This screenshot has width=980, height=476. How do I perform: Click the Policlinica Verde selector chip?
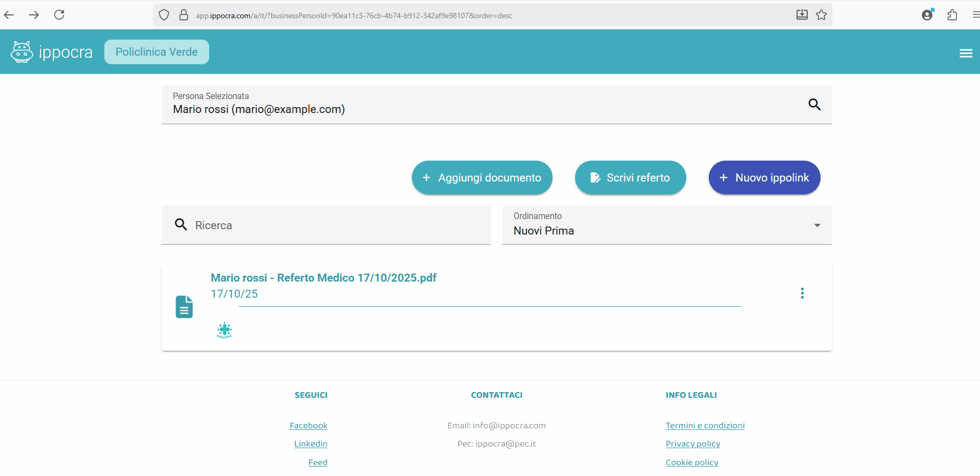coord(157,52)
